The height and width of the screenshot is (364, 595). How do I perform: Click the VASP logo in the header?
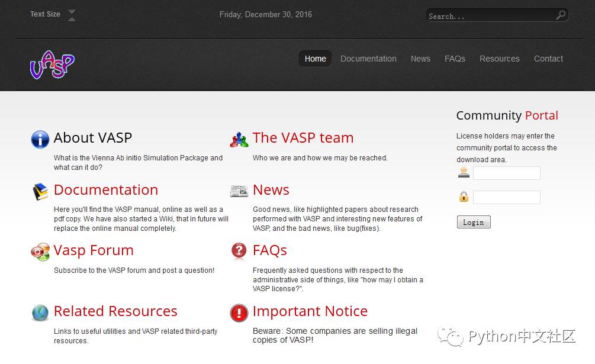click(52, 65)
